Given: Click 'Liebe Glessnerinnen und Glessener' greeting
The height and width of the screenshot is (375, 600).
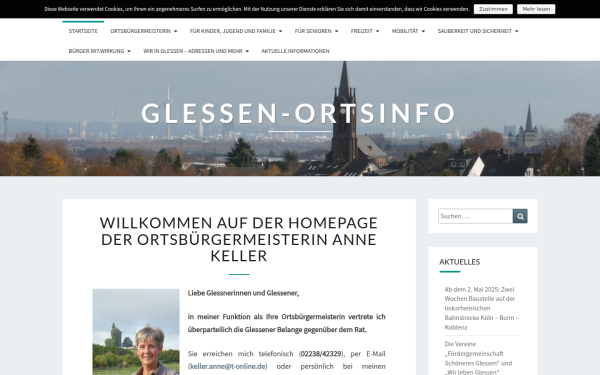Looking at the screenshot, I should point(243,293).
